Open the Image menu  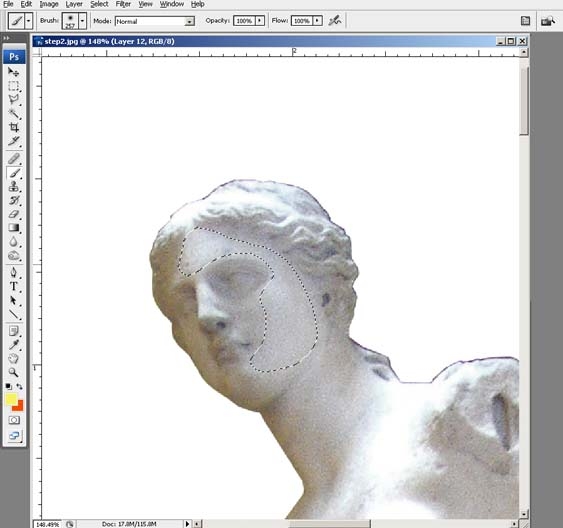[49, 4]
